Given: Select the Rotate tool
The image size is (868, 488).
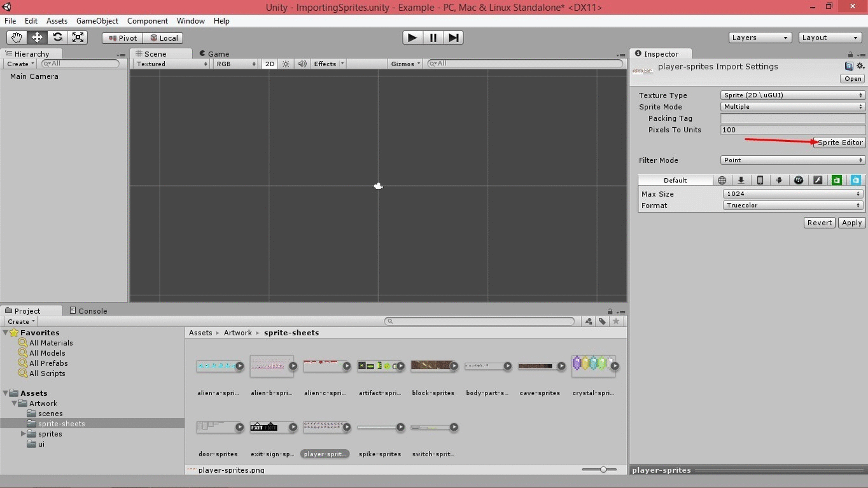Looking at the screenshot, I should 57,38.
